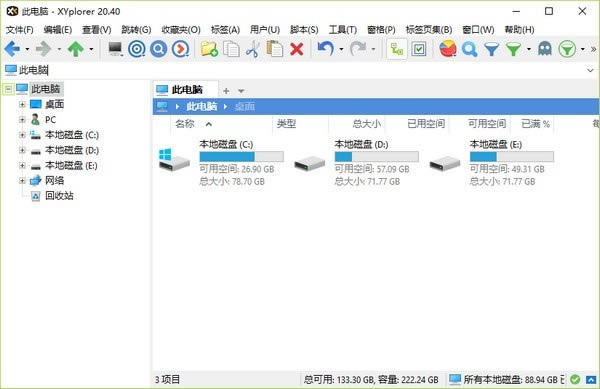
Task: Open the 收藏夹(O) menu
Action: coord(181,29)
